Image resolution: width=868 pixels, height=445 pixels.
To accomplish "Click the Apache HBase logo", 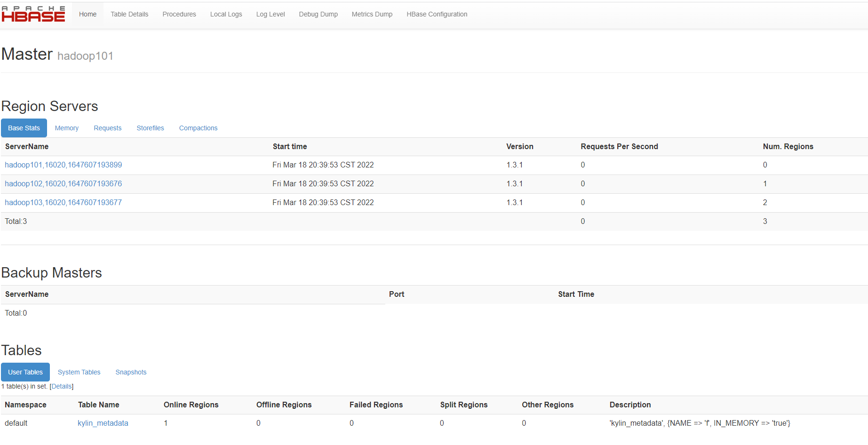I will click(33, 14).
